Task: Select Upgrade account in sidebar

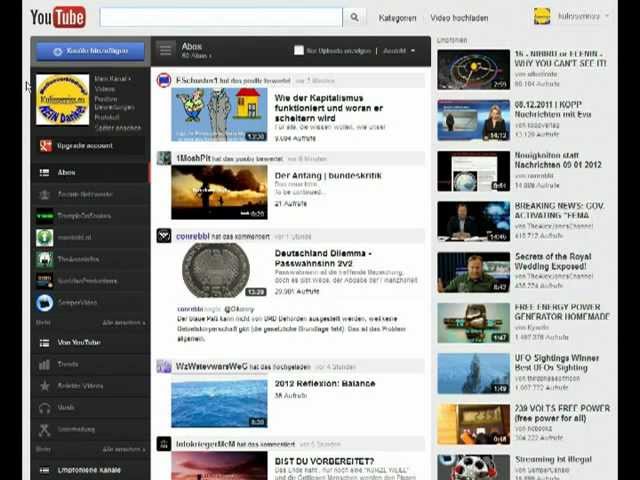Action: pyautogui.click(x=85, y=146)
